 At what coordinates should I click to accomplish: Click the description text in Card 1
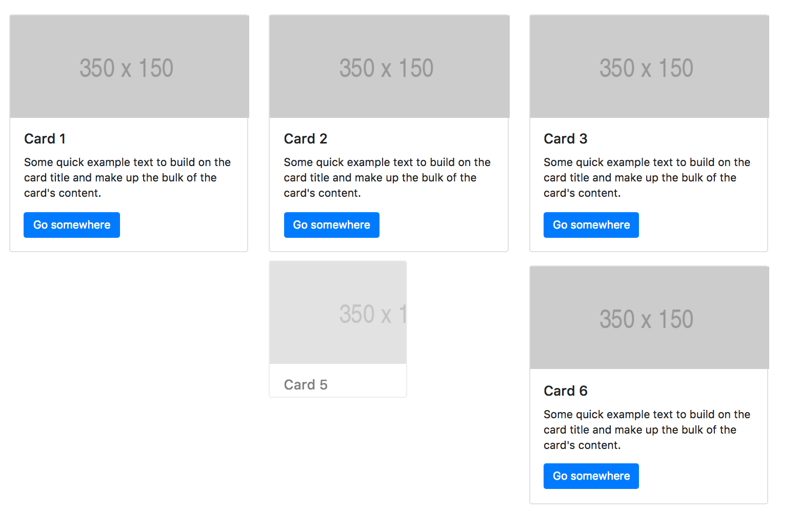coord(127,178)
